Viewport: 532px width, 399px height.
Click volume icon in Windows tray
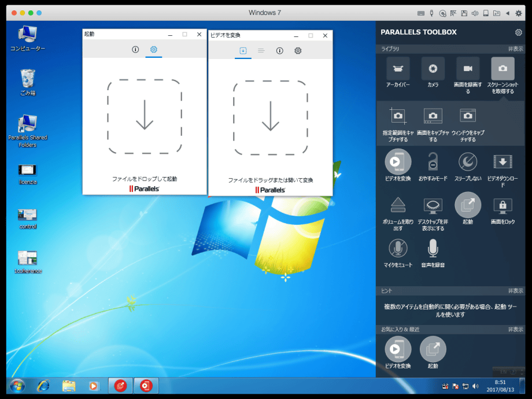[x=475, y=386]
